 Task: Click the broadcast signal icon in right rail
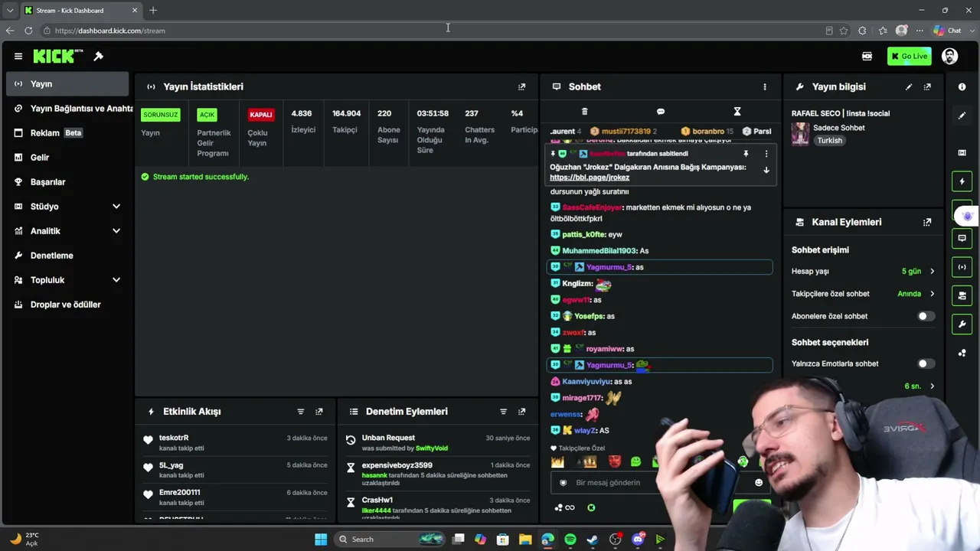962,267
